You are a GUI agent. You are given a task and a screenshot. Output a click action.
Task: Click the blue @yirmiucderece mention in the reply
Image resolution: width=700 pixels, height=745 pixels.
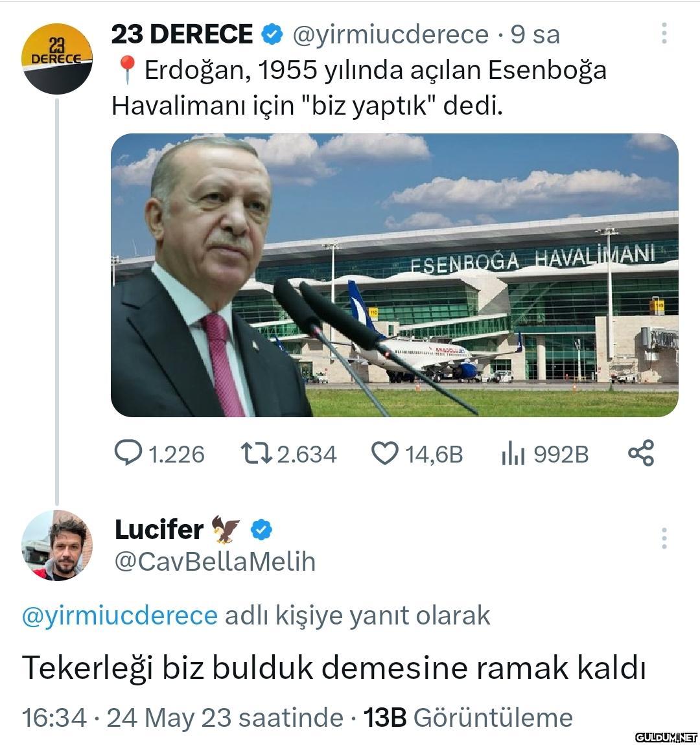(120, 615)
